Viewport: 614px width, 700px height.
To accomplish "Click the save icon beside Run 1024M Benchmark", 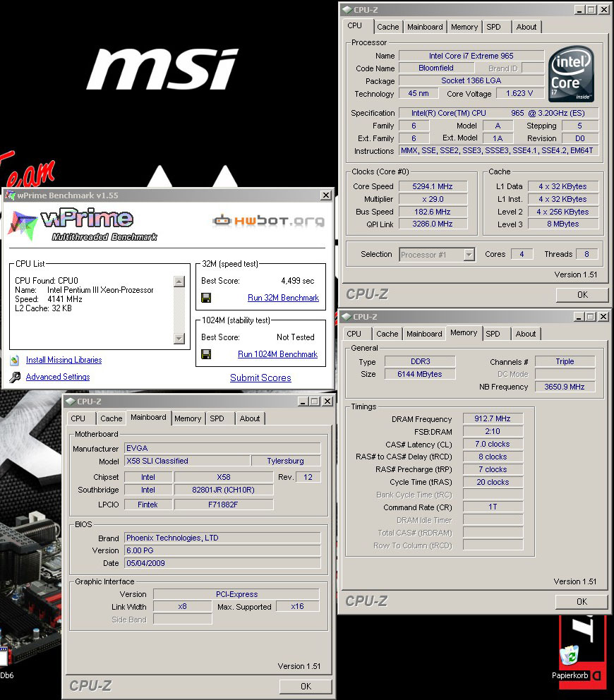I will [x=206, y=354].
